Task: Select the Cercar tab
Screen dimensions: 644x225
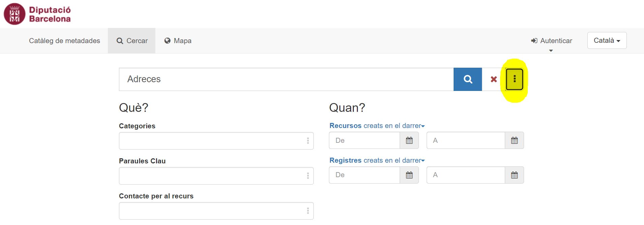Action: tap(132, 41)
